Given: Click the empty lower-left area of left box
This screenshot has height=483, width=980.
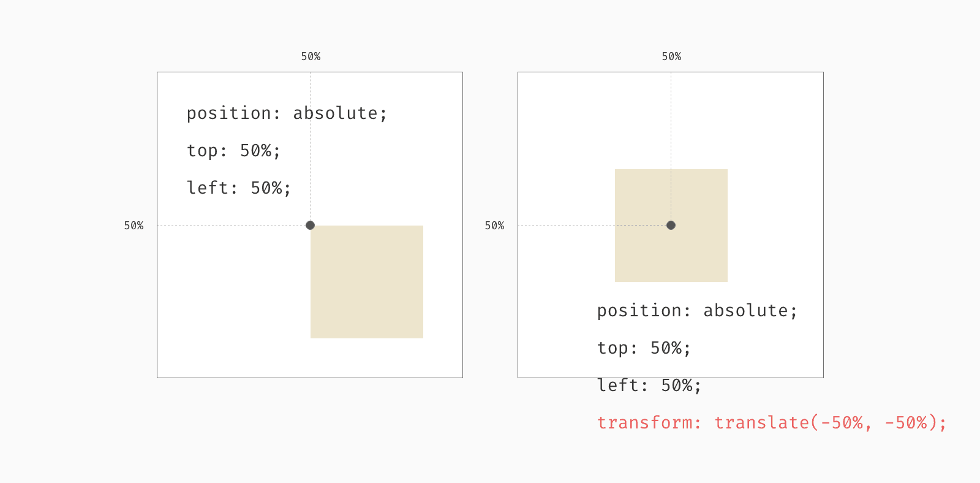Looking at the screenshot, I should (x=233, y=302).
